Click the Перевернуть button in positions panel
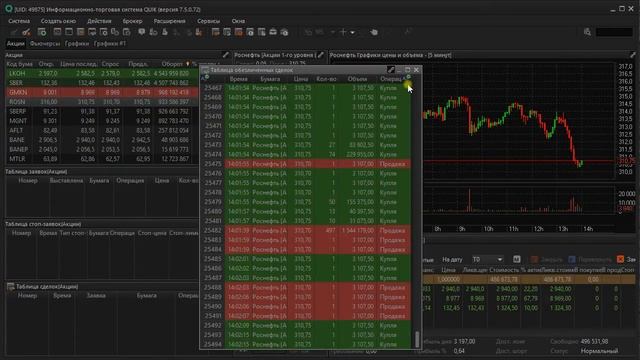 click(x=590, y=259)
